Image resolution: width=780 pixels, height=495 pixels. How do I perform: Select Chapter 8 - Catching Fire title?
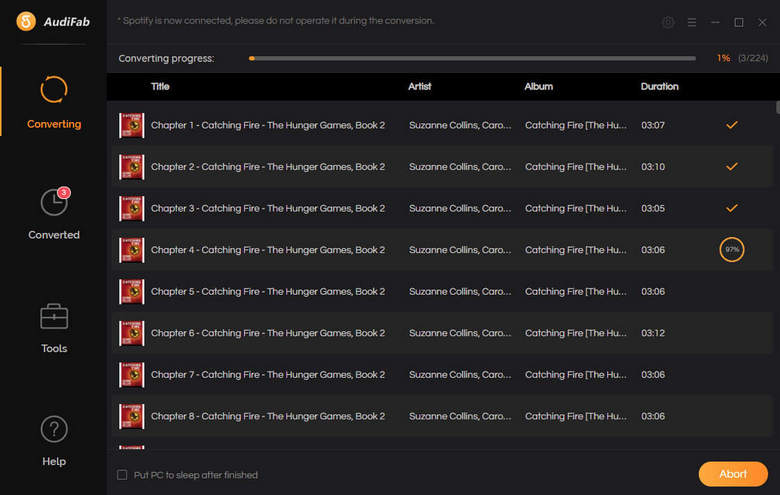pyautogui.click(x=268, y=416)
